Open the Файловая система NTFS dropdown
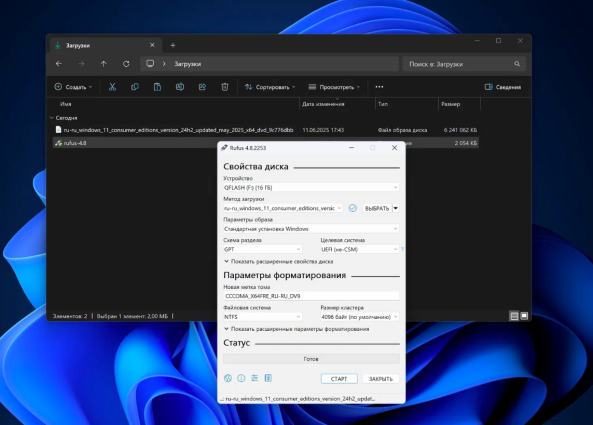This screenshot has height=425, width=593. pos(262,317)
